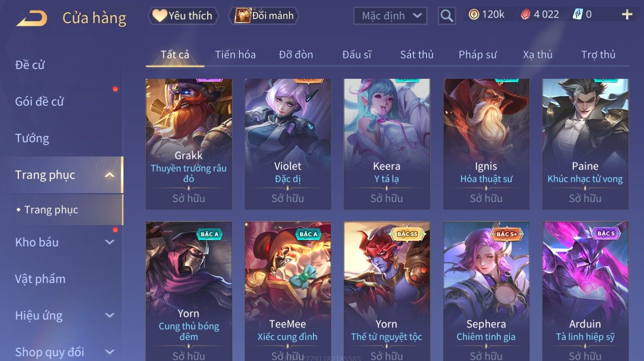This screenshot has height=361, width=644.
Task: Tap the blue voucher currency icon
Action: [x=578, y=15]
